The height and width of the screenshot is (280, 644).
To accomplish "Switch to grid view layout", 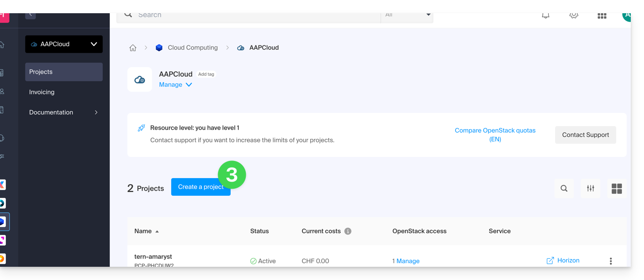I will click(x=617, y=188).
